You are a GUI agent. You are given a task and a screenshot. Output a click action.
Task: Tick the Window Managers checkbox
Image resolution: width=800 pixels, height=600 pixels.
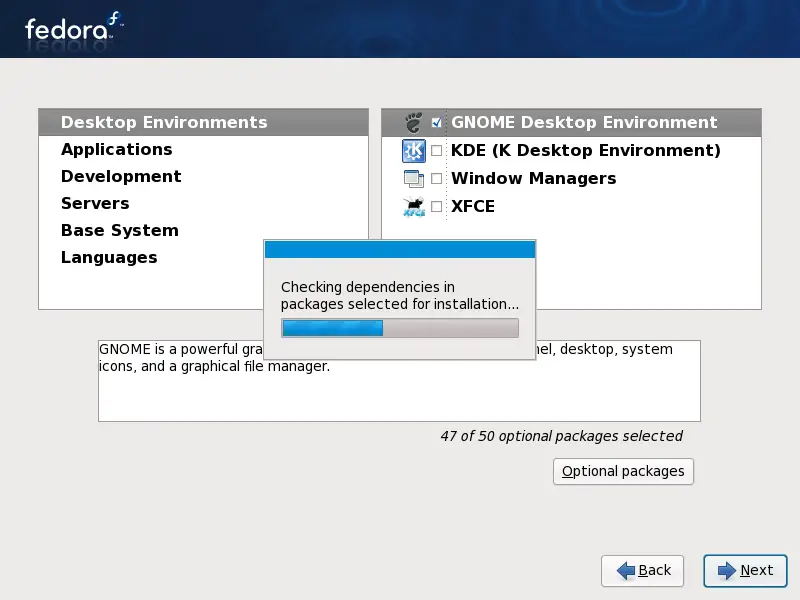436,179
